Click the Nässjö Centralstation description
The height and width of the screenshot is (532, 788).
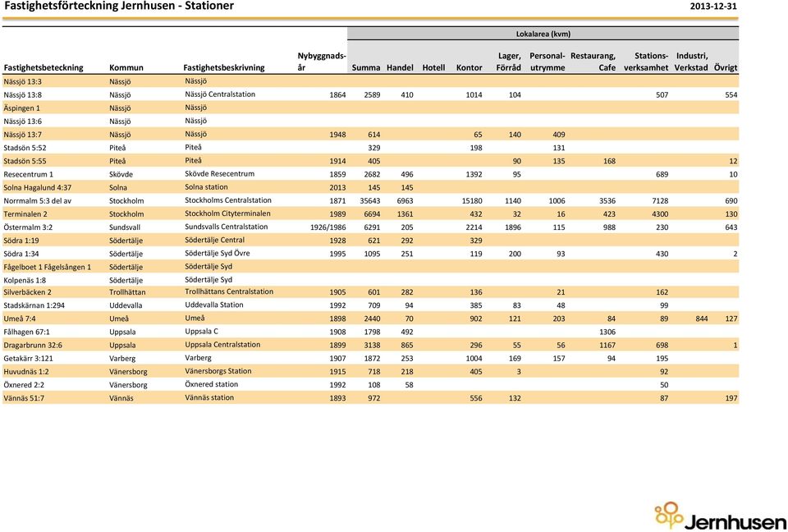pos(220,94)
